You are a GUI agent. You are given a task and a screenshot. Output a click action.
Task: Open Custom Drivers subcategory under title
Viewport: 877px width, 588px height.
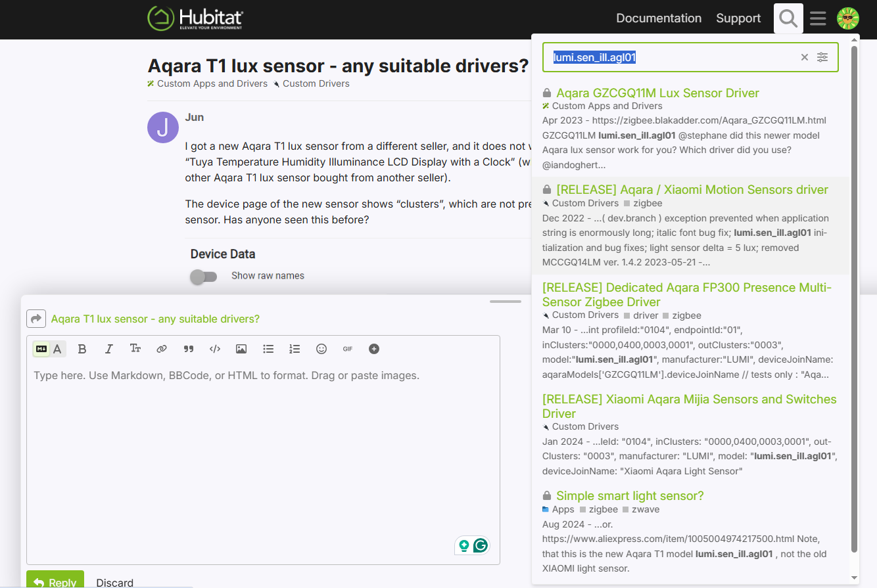click(311, 83)
